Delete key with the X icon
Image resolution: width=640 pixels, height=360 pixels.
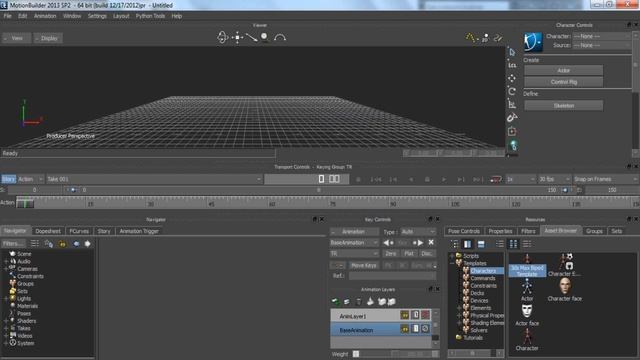(x=431, y=242)
